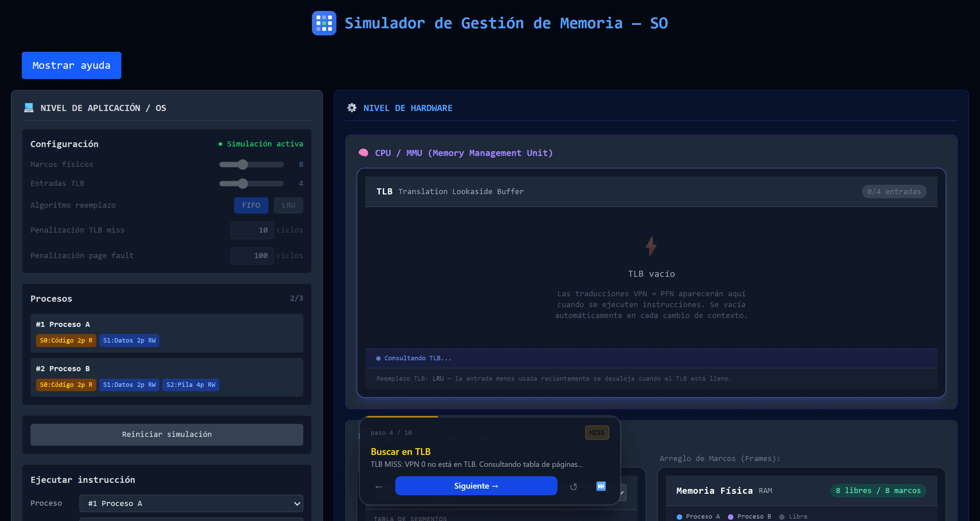Image resolution: width=980 pixels, height=521 pixels.
Task: Open the Proceso dropdown showing #1 Proceso A
Action: pos(191,503)
